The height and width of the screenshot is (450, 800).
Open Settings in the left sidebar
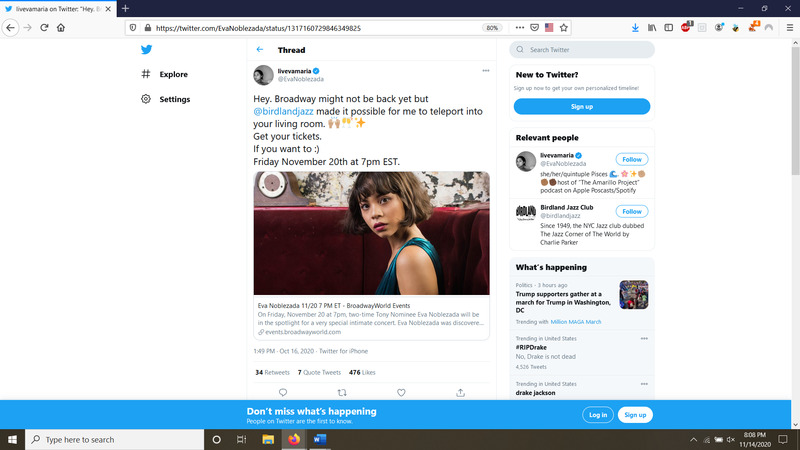click(x=174, y=99)
